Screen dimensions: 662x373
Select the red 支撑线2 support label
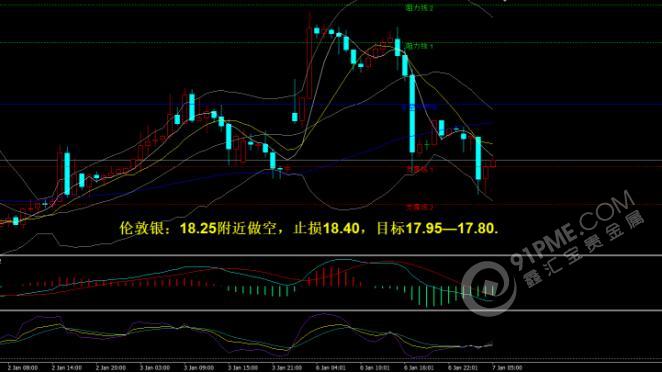pos(420,207)
